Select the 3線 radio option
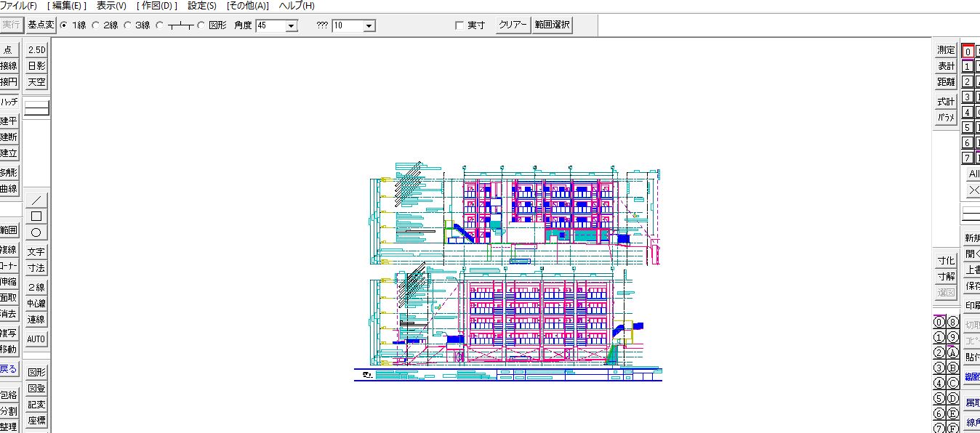Screen dimensions: 980x433 (128, 25)
